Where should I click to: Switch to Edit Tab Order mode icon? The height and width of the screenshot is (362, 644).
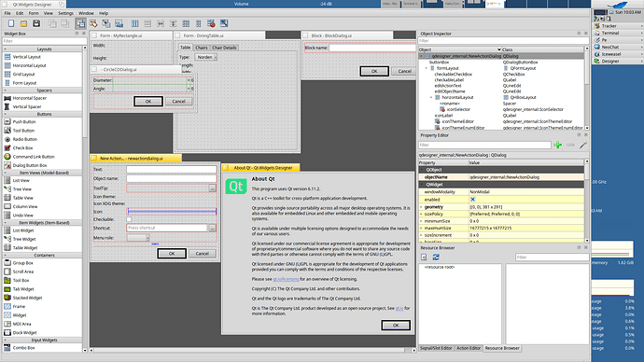119,23
